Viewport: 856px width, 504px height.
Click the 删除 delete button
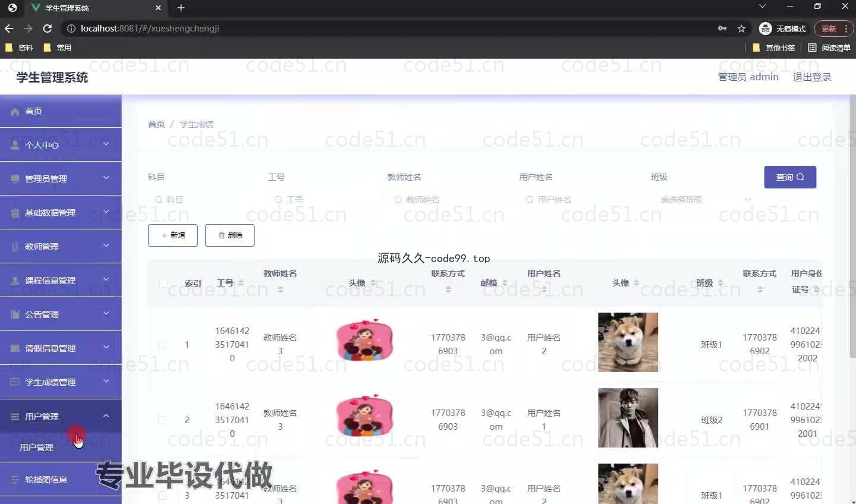229,235
